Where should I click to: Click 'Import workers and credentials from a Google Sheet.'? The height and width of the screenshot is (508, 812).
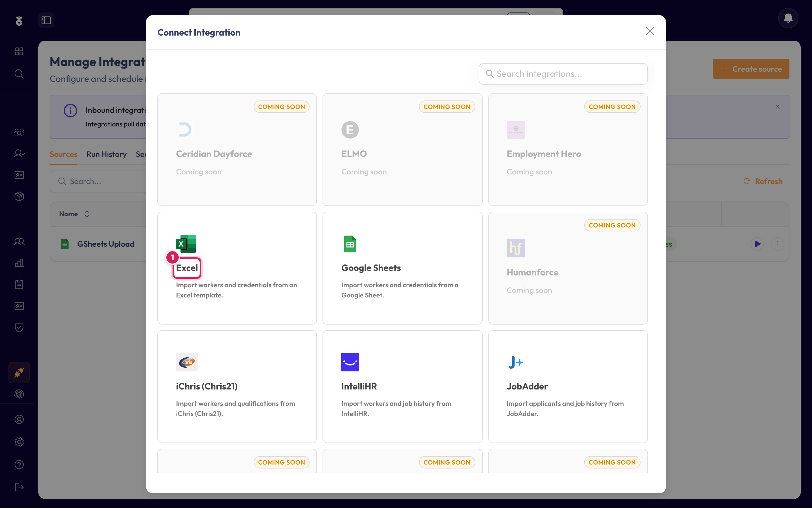point(400,290)
